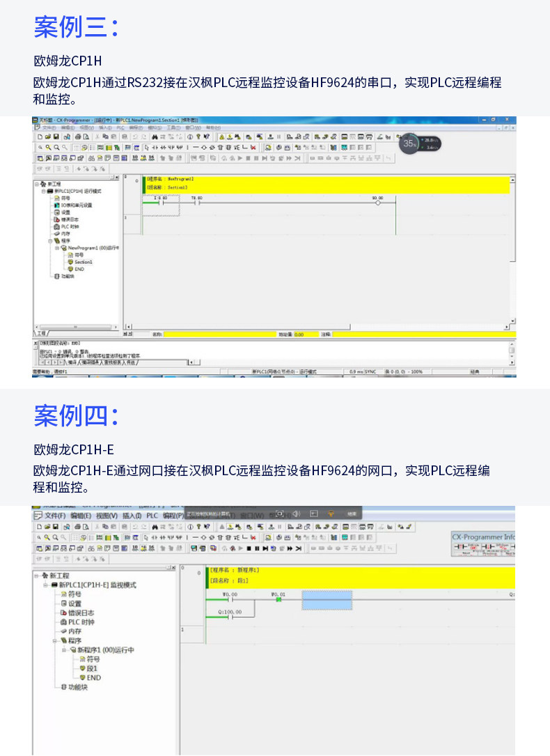Click I:0.00 contact in CP1H ladder
This screenshot has width=550, height=756.
pos(161,201)
